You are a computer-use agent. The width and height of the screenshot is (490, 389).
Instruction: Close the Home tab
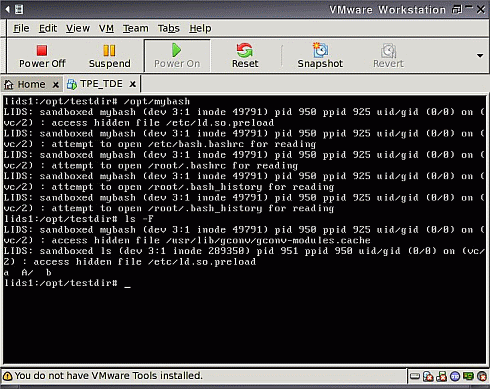[56, 85]
